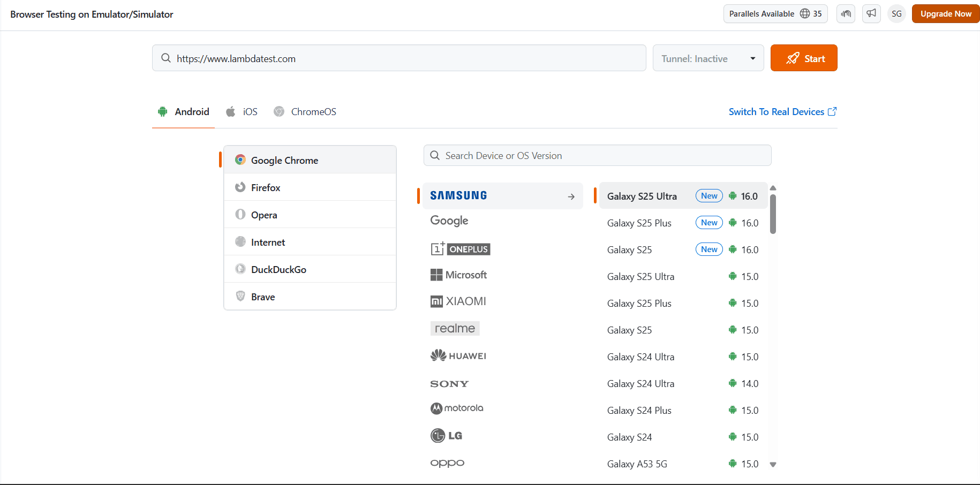Choose the Huawei device brand
Image resolution: width=980 pixels, height=485 pixels.
pyautogui.click(x=458, y=355)
